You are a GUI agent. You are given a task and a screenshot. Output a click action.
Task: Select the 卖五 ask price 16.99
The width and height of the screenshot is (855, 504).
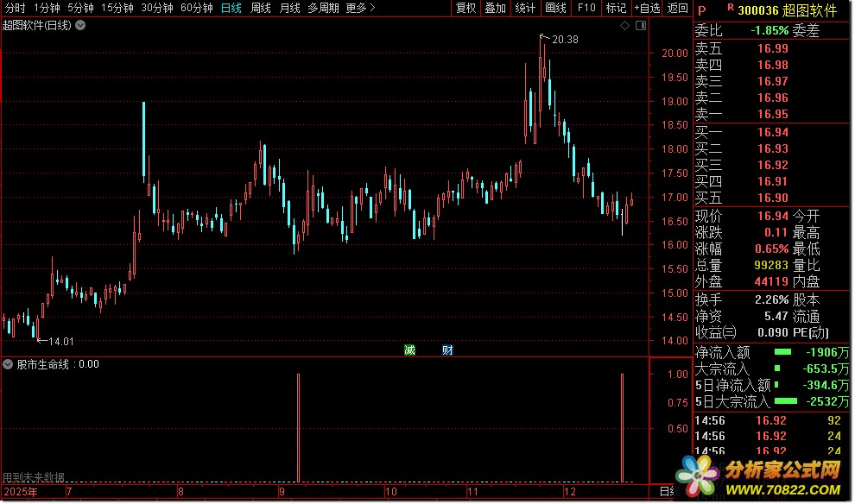click(773, 48)
